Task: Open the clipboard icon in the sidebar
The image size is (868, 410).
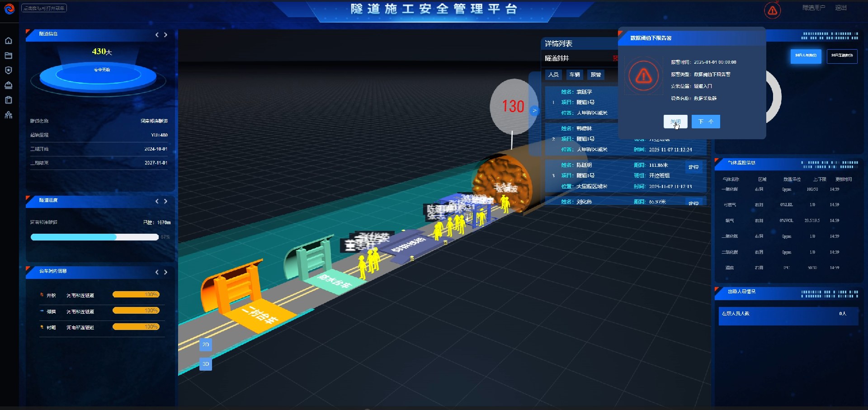Action: (9, 100)
